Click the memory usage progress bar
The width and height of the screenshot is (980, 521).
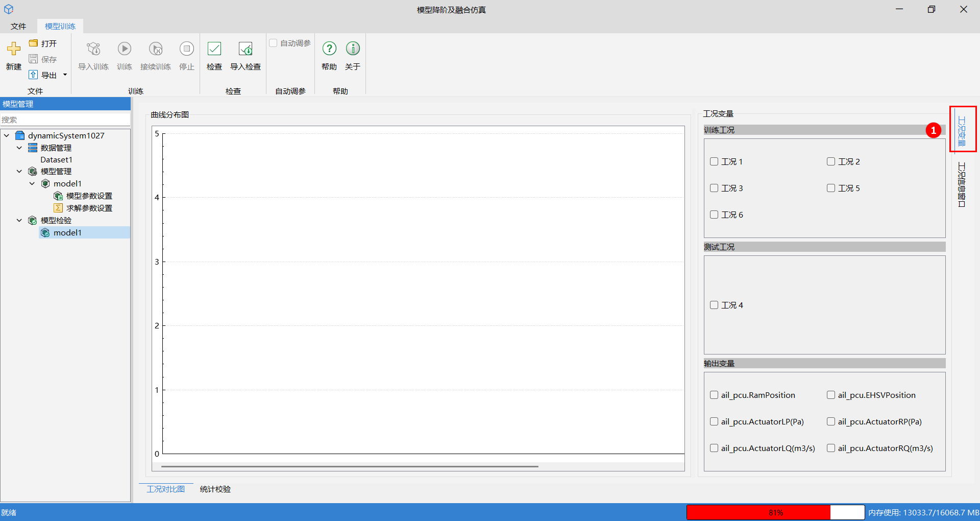(x=775, y=512)
